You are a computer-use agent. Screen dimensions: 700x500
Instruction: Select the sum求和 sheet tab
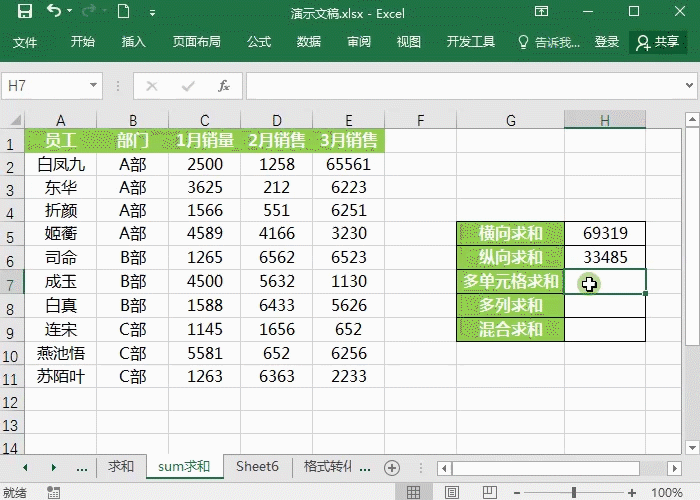(184, 467)
